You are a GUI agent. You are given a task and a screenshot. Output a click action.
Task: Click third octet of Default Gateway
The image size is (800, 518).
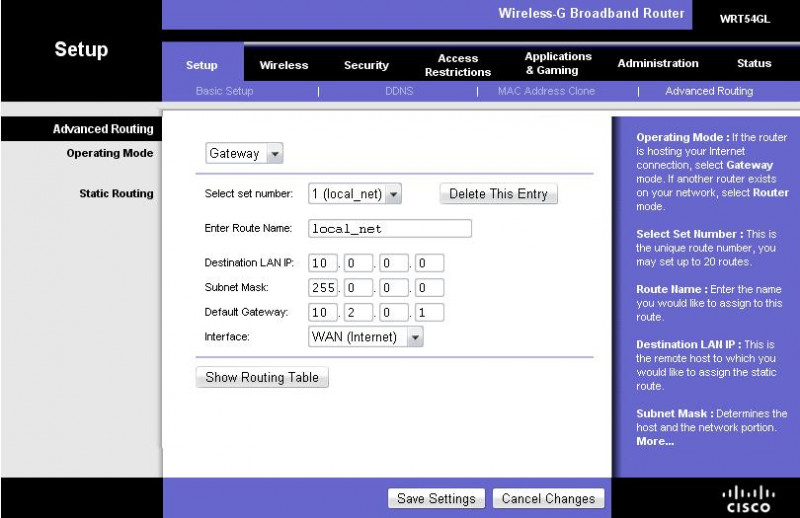click(394, 312)
